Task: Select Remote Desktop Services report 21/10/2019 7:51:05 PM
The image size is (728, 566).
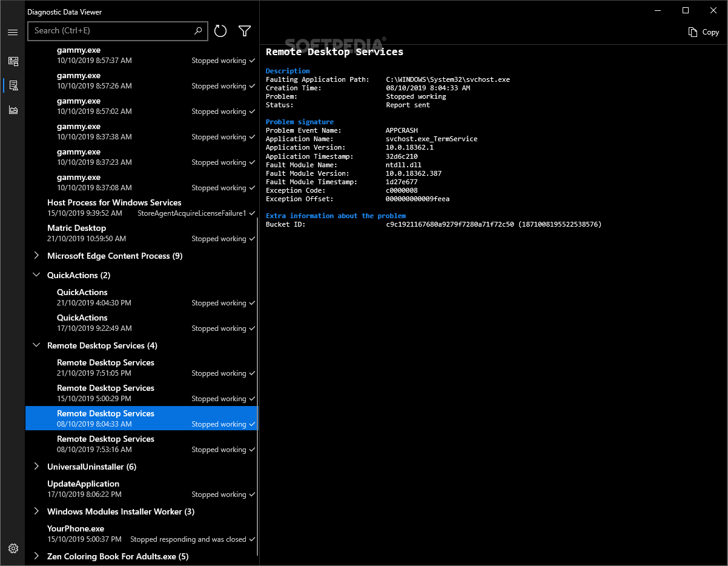Action: [142, 368]
